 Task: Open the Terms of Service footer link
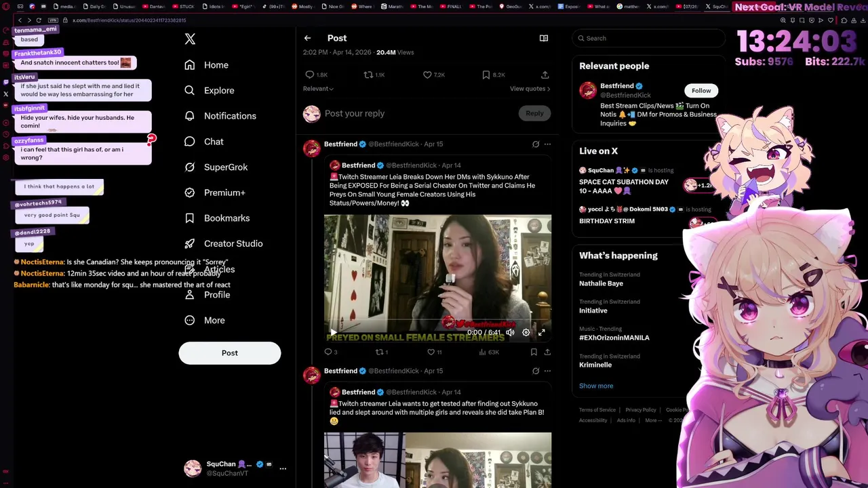597,410
